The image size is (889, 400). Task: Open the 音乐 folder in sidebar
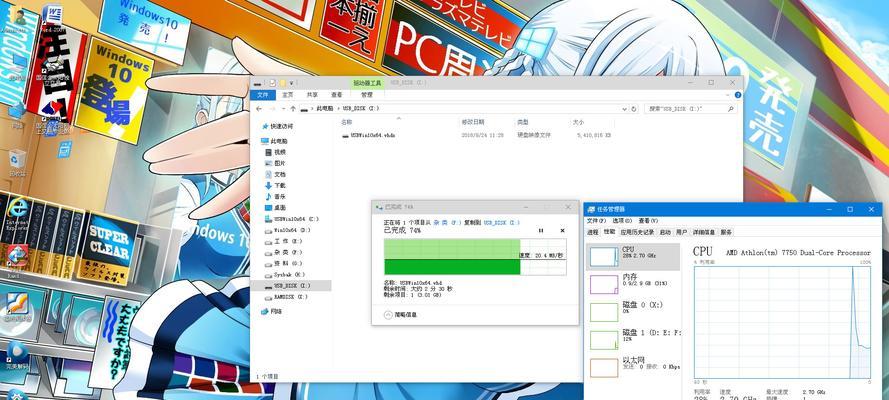276,196
